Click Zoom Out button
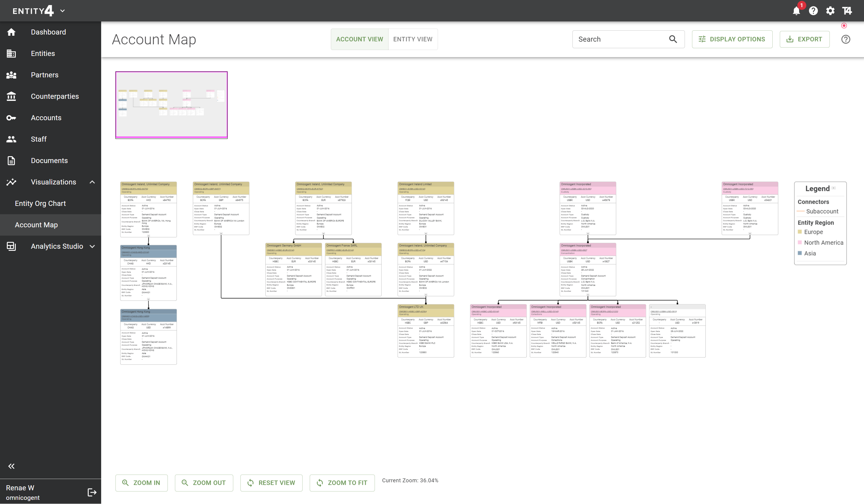This screenshot has width=864, height=504. click(204, 483)
